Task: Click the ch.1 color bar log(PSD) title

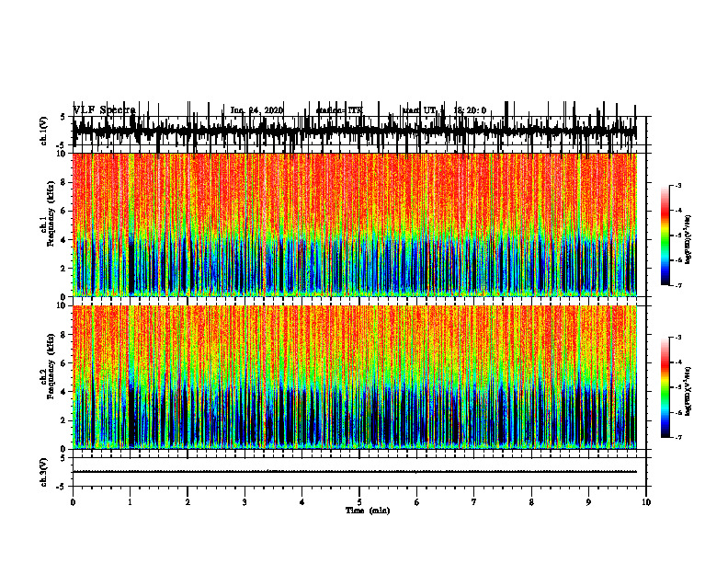Action: 688,240
